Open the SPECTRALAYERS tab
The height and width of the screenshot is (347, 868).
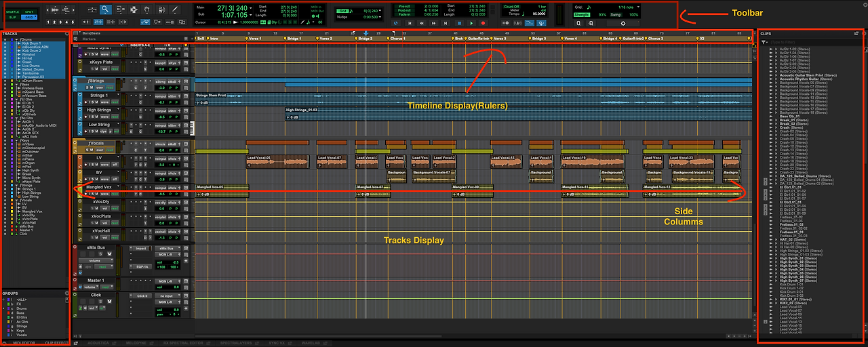[235, 343]
